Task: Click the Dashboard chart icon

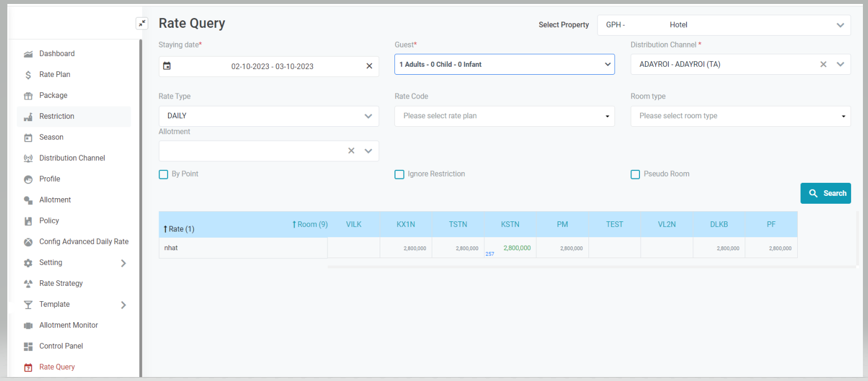Action: tap(28, 54)
